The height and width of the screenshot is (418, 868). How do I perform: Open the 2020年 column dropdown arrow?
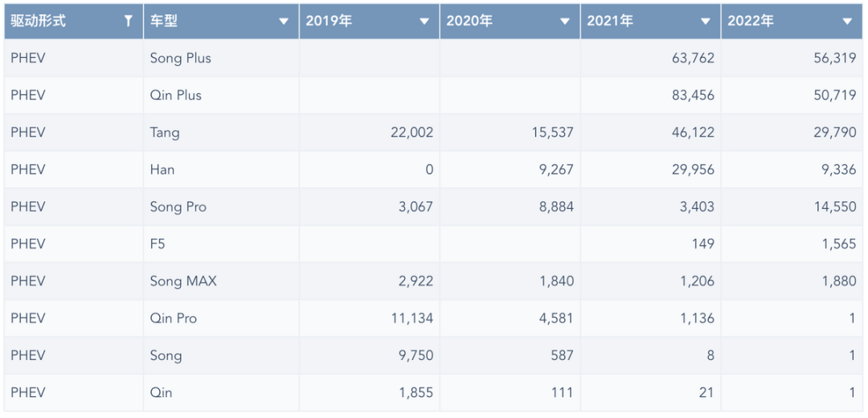coord(565,22)
